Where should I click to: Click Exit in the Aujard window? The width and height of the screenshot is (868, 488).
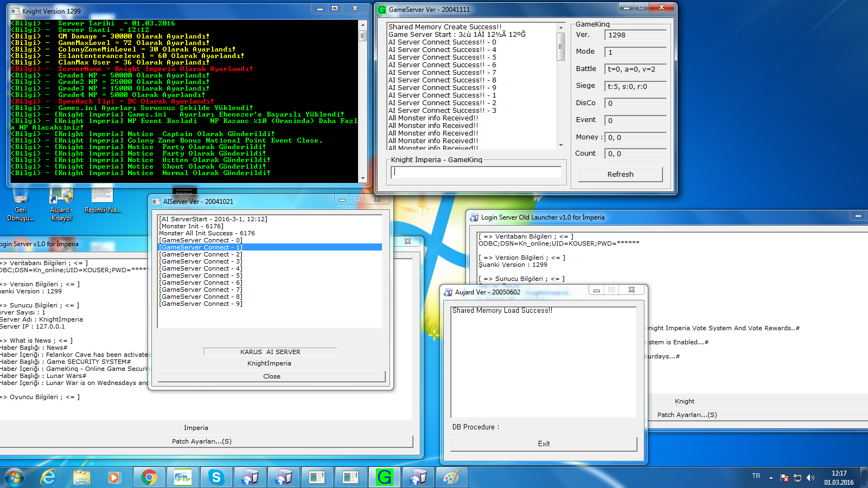tap(544, 444)
